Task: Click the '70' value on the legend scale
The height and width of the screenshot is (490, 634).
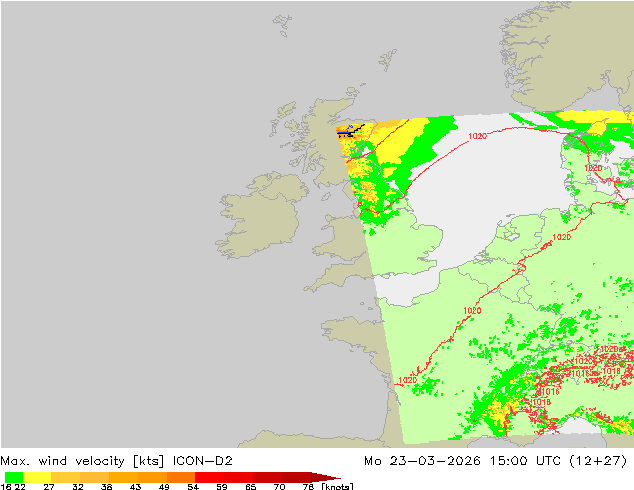Action: point(279,486)
